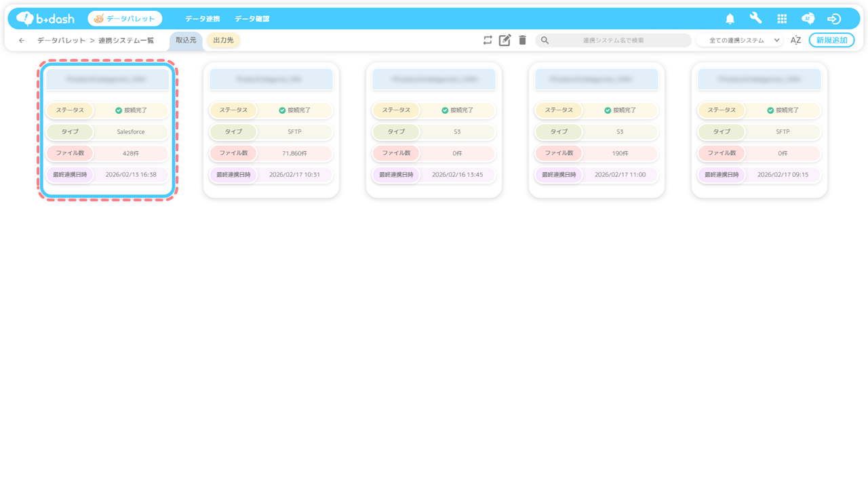The height and width of the screenshot is (488, 868).
Task: Click the logout arrow icon
Action: pyautogui.click(x=834, y=19)
